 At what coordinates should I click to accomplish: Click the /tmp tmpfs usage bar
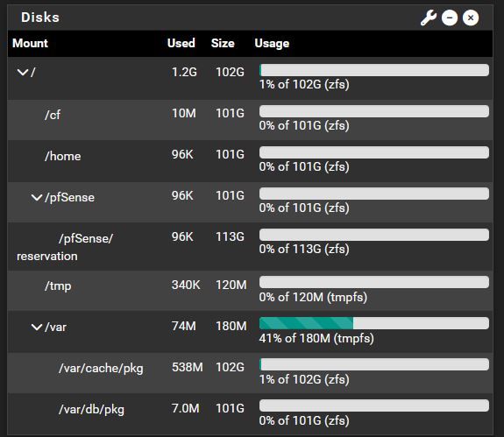pyautogui.click(x=374, y=282)
